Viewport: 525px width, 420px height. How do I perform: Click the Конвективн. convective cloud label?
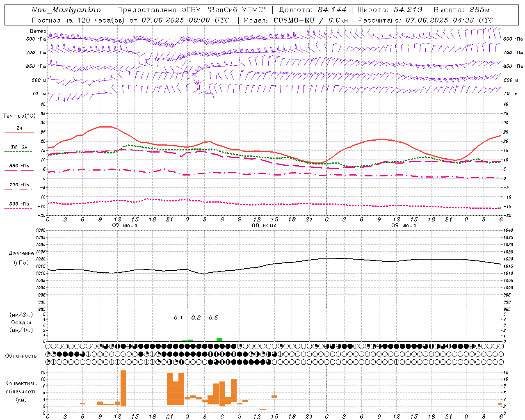pyautogui.click(x=21, y=383)
